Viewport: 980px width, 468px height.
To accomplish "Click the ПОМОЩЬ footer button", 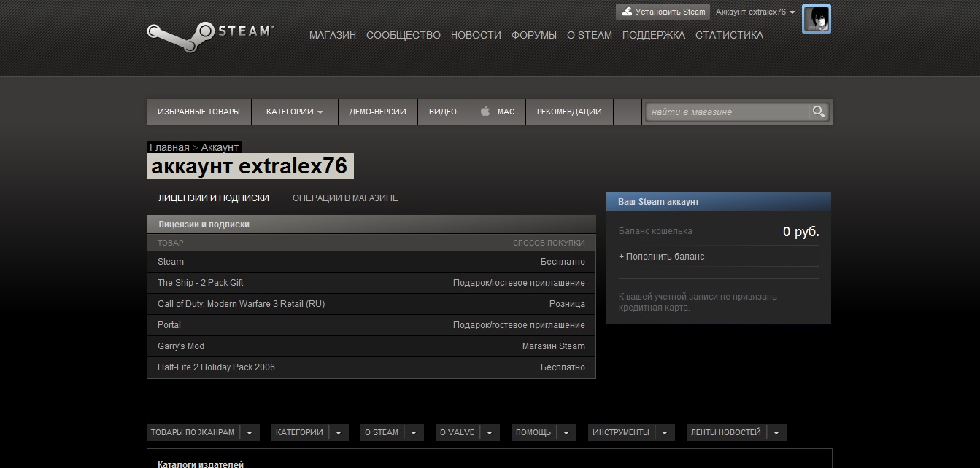I will (x=533, y=432).
